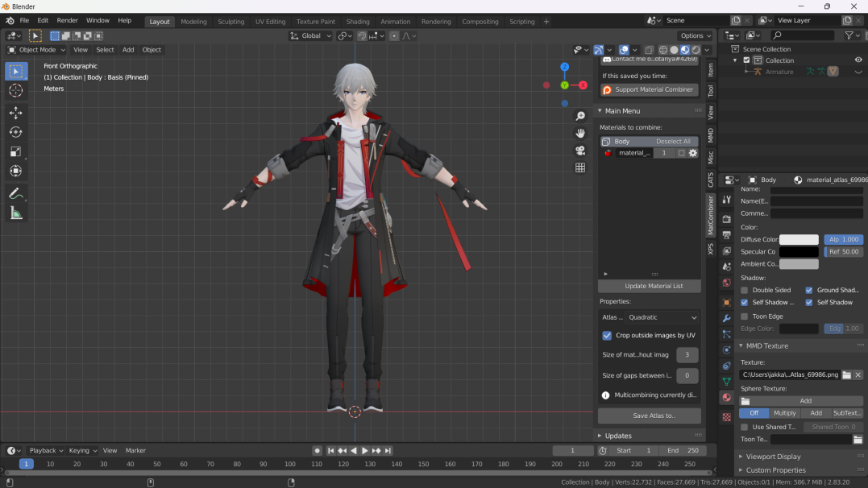This screenshot has width=868, height=488.
Task: Click the Update Material List button
Action: tap(649, 286)
